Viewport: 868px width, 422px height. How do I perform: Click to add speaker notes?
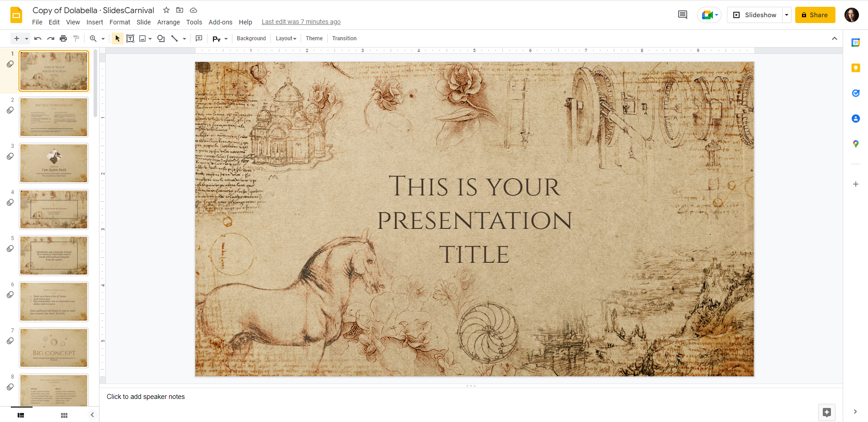click(x=146, y=397)
